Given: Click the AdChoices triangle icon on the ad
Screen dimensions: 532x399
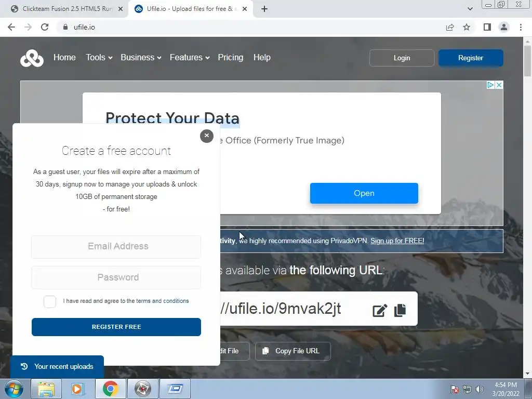Looking at the screenshot, I should click(490, 85).
